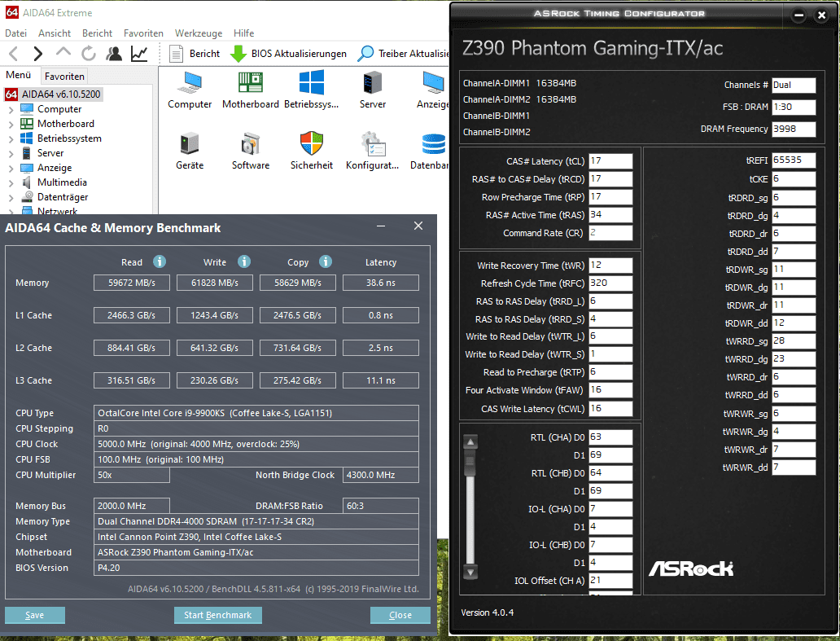This screenshot has width=840, height=641.
Task: Click L3 Cache Copy value 275.42 GB/s
Action: [298, 380]
